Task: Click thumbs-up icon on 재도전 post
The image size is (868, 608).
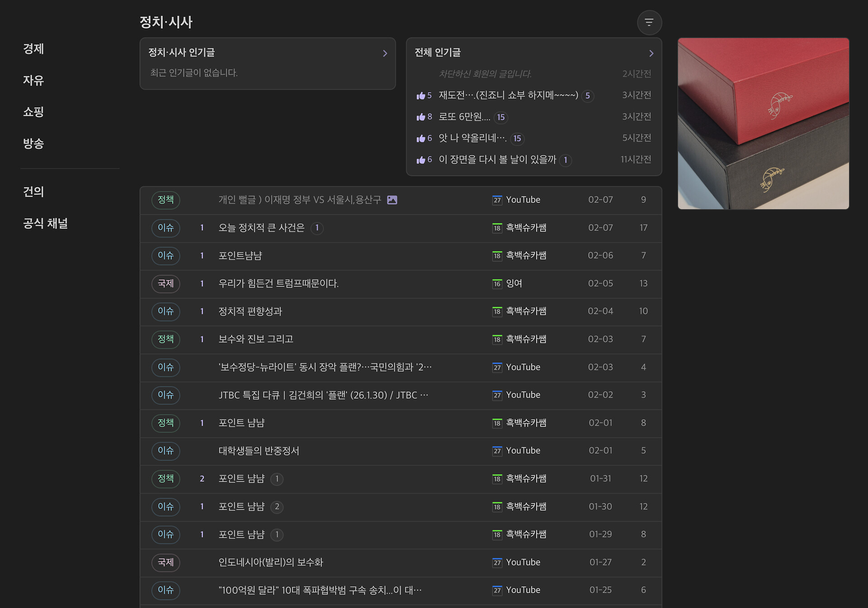Action: coord(421,95)
